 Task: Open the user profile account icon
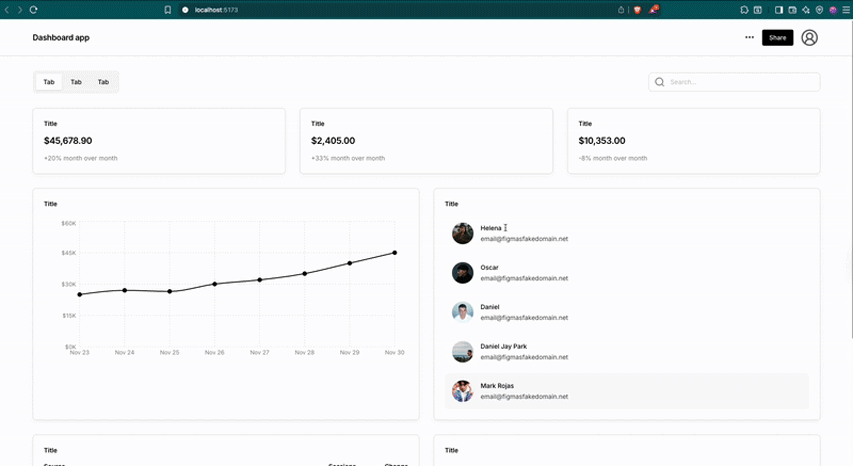(x=809, y=38)
